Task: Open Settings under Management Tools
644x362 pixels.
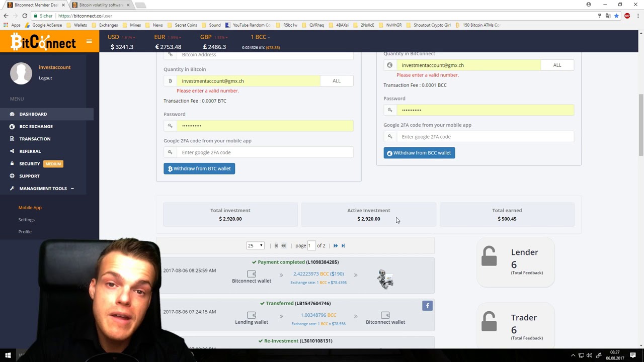Action: tap(27, 219)
